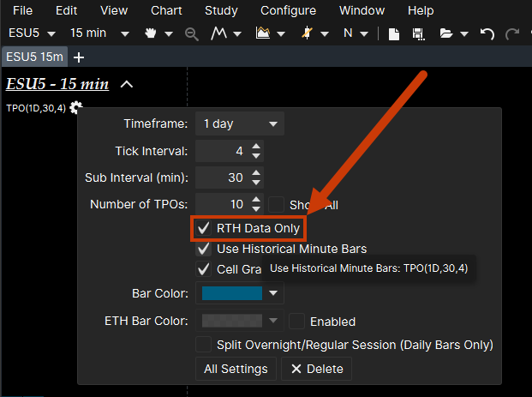Click the Bar Color swatch
Image resolution: width=532 pixels, height=397 pixels.
tap(232, 293)
